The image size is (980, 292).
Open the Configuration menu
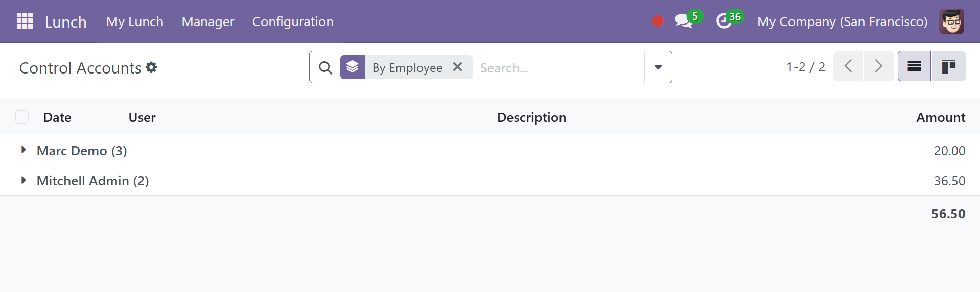point(293,21)
